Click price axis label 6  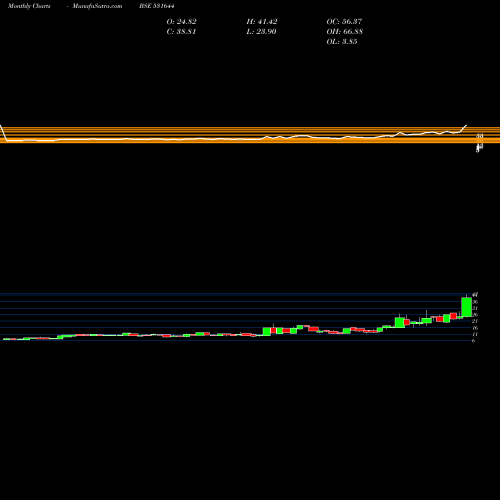coord(474,341)
